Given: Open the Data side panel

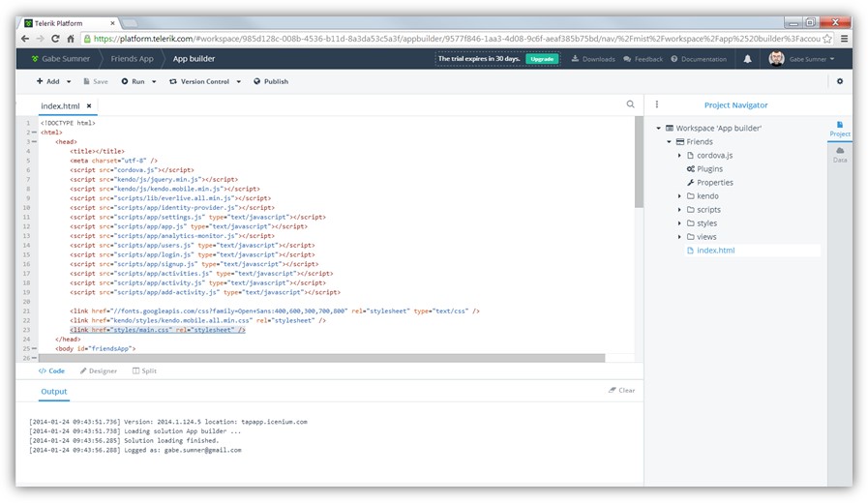Looking at the screenshot, I should pyautogui.click(x=839, y=155).
